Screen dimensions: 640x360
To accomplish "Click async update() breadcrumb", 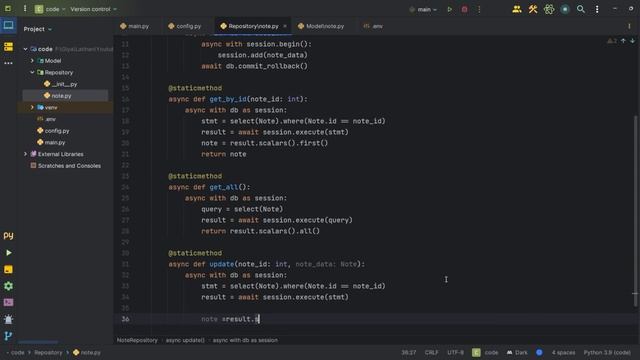I will [x=185, y=340].
